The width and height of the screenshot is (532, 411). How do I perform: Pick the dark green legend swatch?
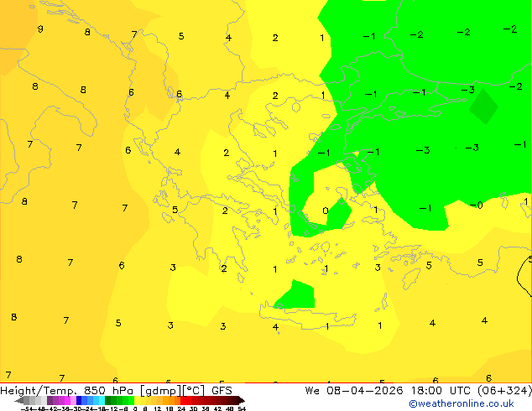(x=108, y=400)
